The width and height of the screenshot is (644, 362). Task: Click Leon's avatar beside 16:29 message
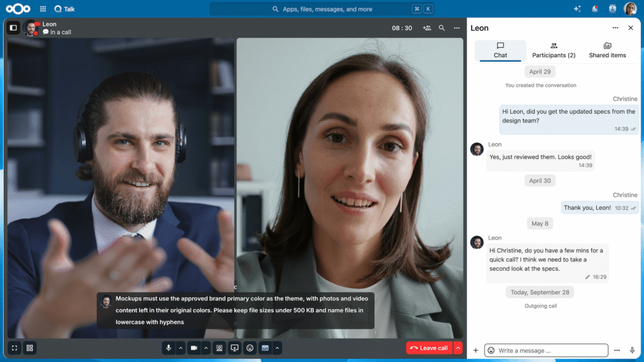[x=477, y=242]
